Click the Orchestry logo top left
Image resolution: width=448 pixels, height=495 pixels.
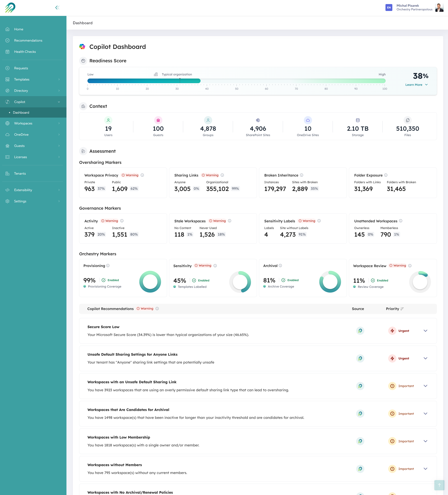click(10, 7)
